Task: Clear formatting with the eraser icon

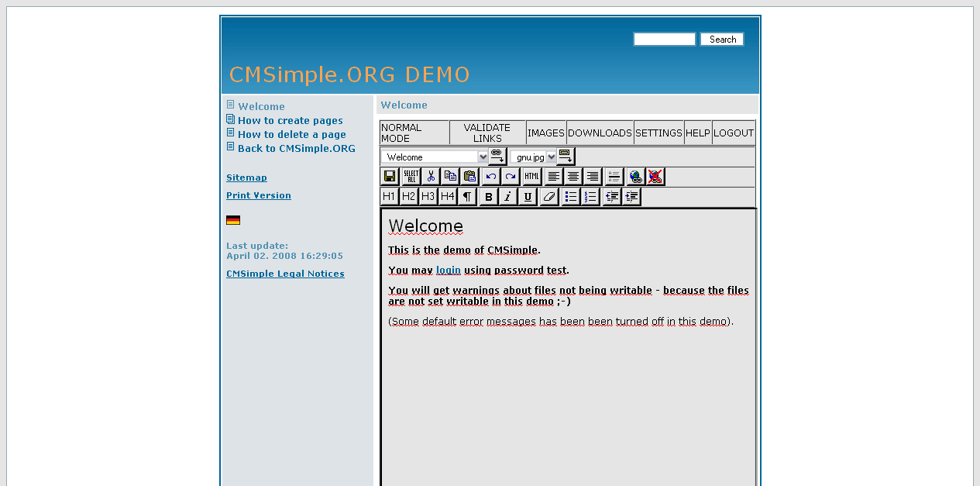Action: (548, 197)
